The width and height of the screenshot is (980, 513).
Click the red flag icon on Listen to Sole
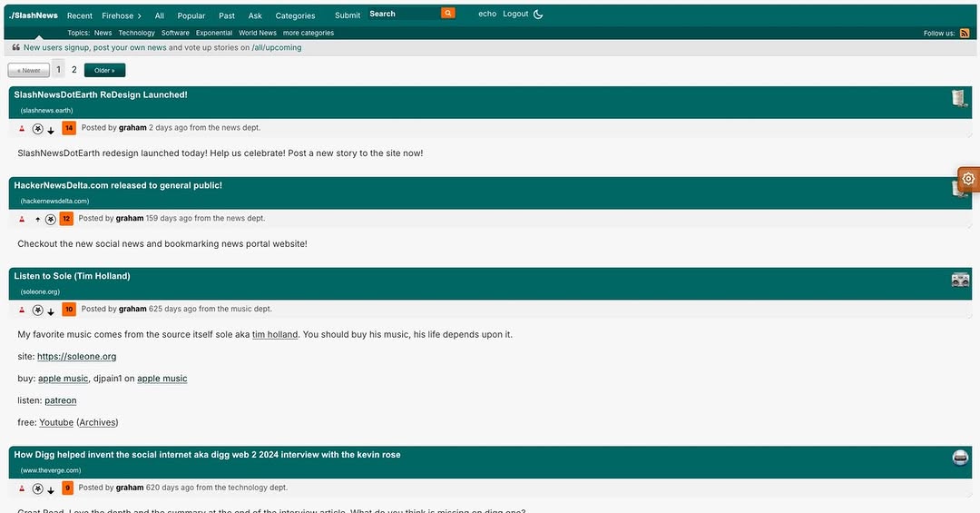22,310
